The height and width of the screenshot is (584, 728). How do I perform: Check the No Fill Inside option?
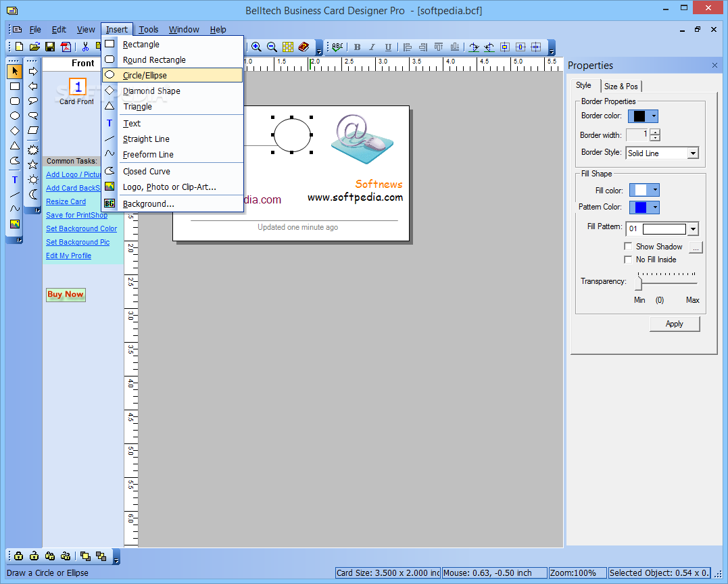point(628,260)
